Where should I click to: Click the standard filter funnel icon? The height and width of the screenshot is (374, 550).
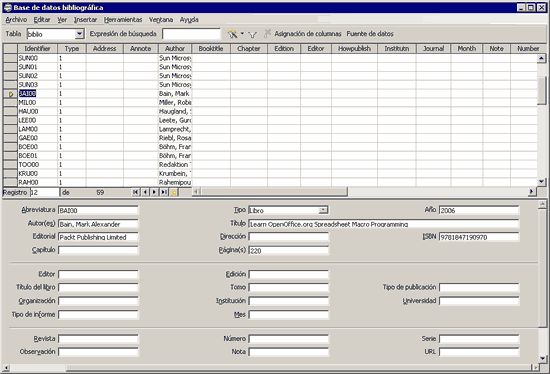pyautogui.click(x=252, y=34)
